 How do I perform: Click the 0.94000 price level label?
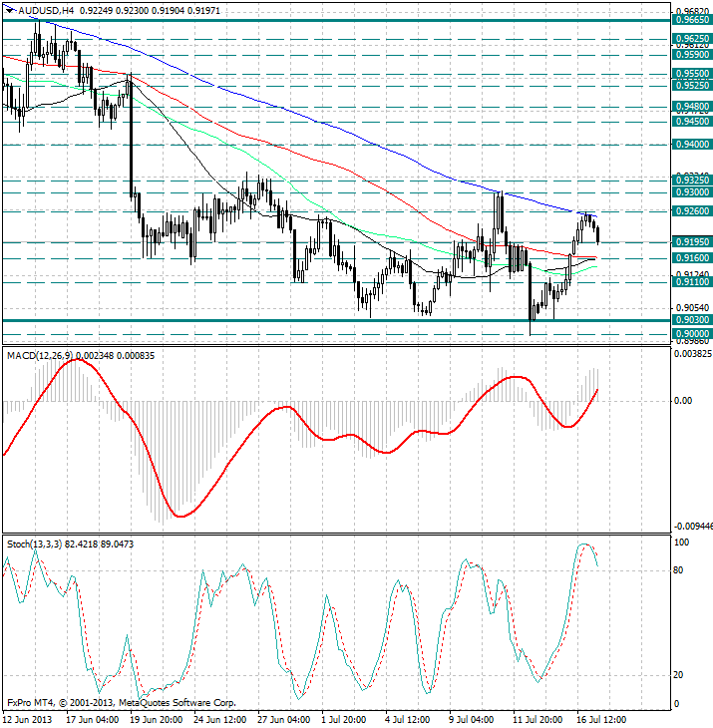click(x=691, y=145)
